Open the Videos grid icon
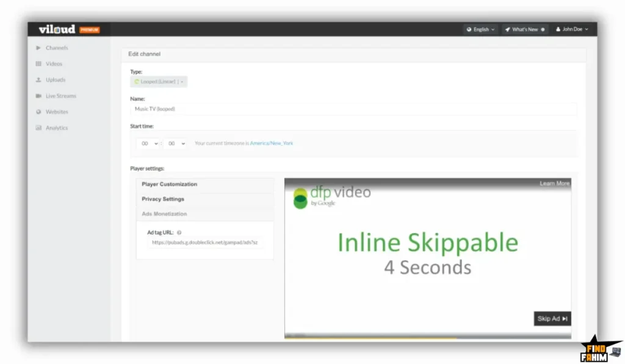Viewport: 625px width, 364px height. pos(38,63)
